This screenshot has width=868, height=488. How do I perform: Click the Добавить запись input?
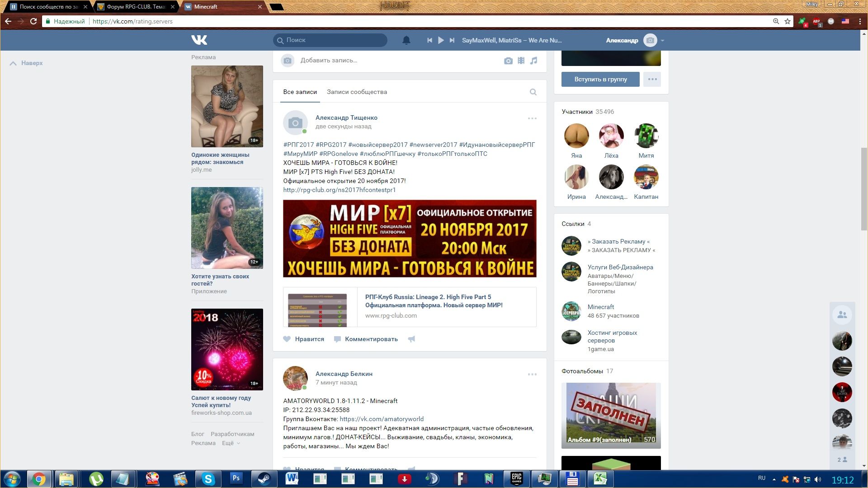tap(329, 61)
